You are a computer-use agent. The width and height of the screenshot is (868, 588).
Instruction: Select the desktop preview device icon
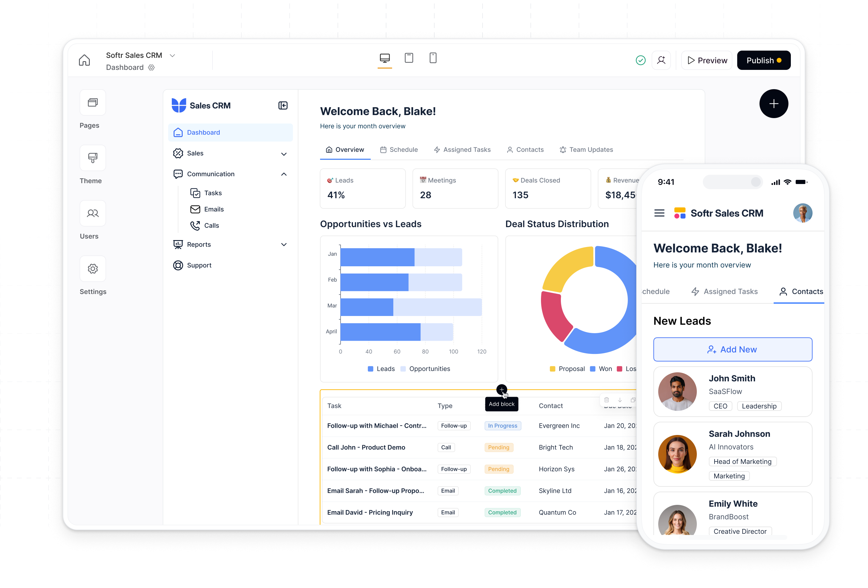(x=385, y=58)
